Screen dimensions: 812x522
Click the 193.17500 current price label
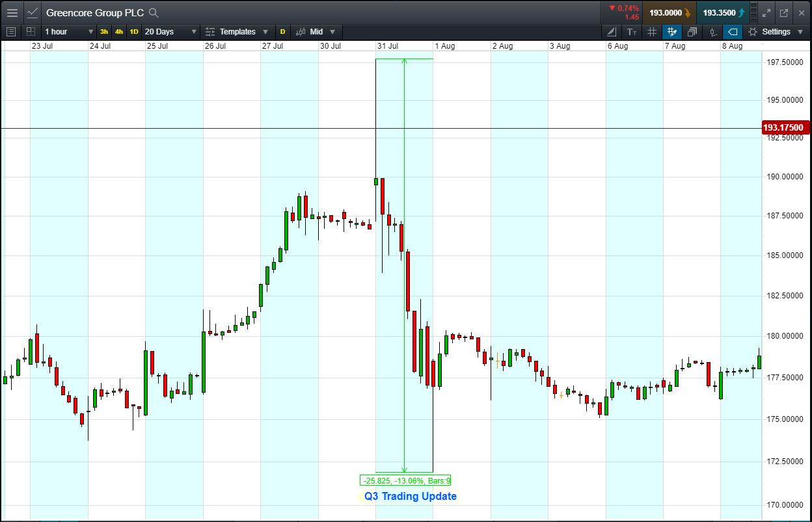pyautogui.click(x=786, y=128)
